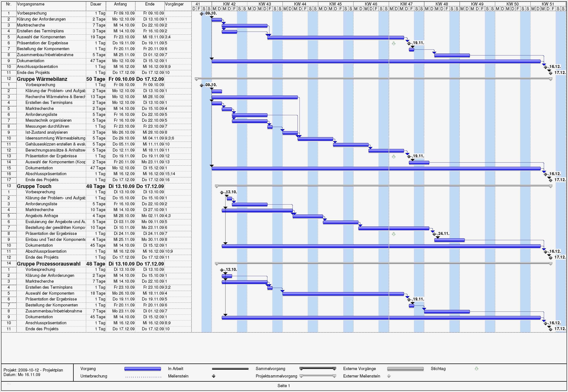Click the green deadline arrow in Gruppe Touch
568x392 pixels.
394,234
